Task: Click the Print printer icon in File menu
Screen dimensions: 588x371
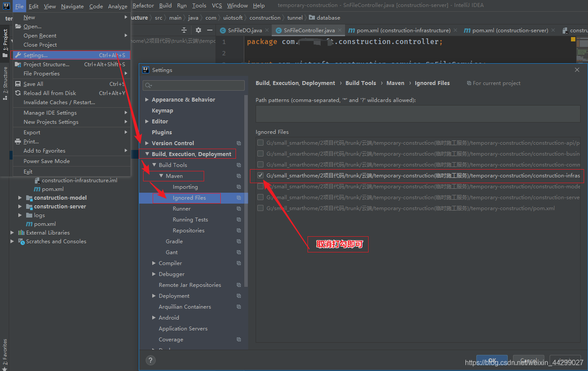Action: [x=18, y=141]
